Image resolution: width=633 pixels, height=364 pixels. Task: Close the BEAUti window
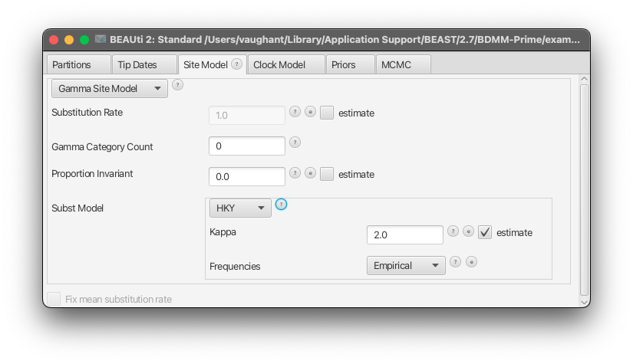(54, 40)
